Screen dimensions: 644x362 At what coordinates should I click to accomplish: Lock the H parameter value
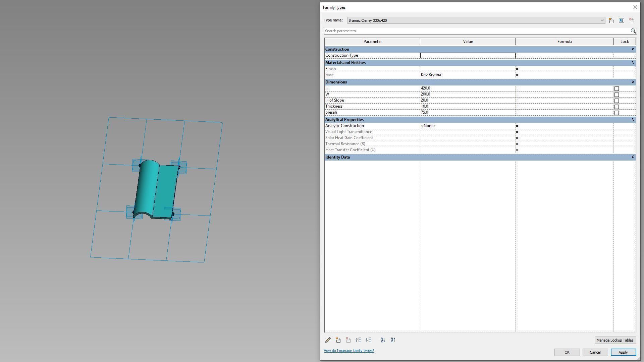pyautogui.click(x=616, y=88)
